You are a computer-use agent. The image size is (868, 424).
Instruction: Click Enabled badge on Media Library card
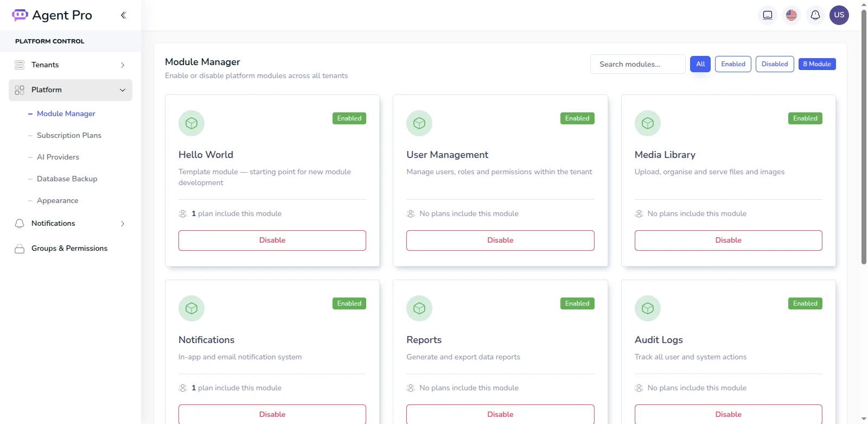[x=805, y=118]
